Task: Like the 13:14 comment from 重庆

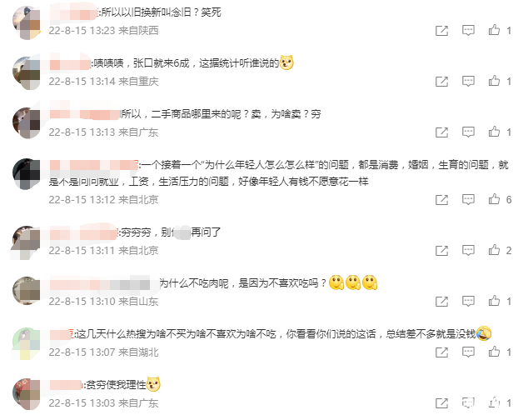Action: [x=494, y=81]
